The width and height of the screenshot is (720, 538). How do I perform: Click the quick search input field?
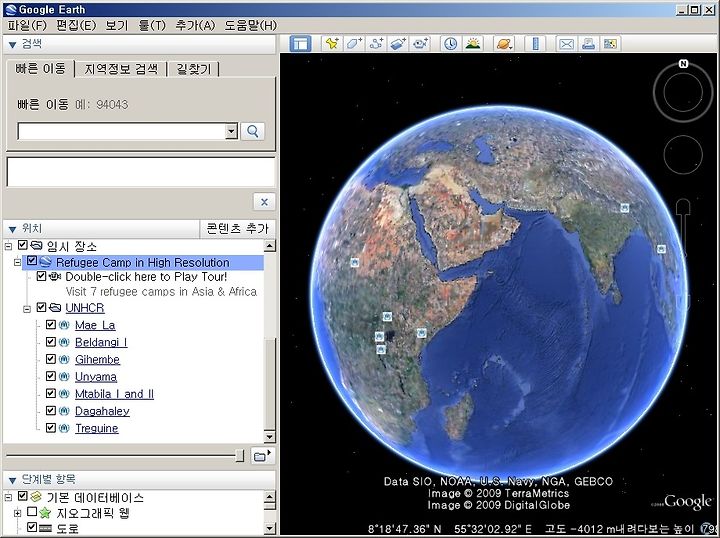122,131
